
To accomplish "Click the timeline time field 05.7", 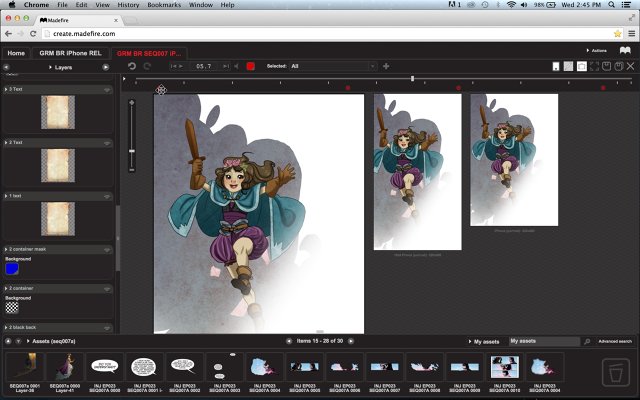I will coord(204,66).
